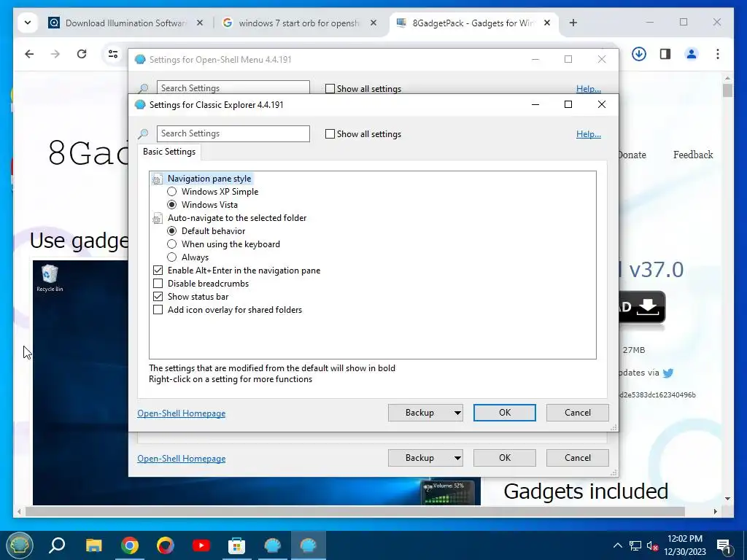Viewport: 747px width, 560px height.
Task: Open taskbar search magnifier
Action: [57, 545]
